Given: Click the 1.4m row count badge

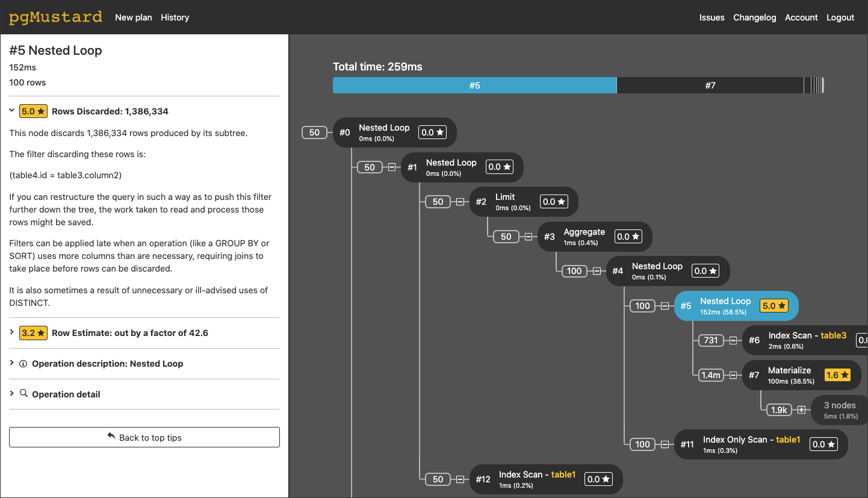Looking at the screenshot, I should coord(710,375).
